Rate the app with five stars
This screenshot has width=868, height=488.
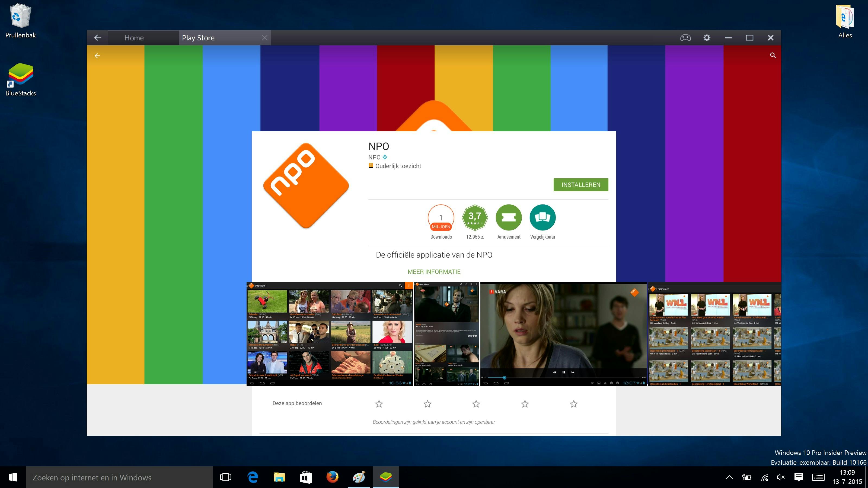573,403
